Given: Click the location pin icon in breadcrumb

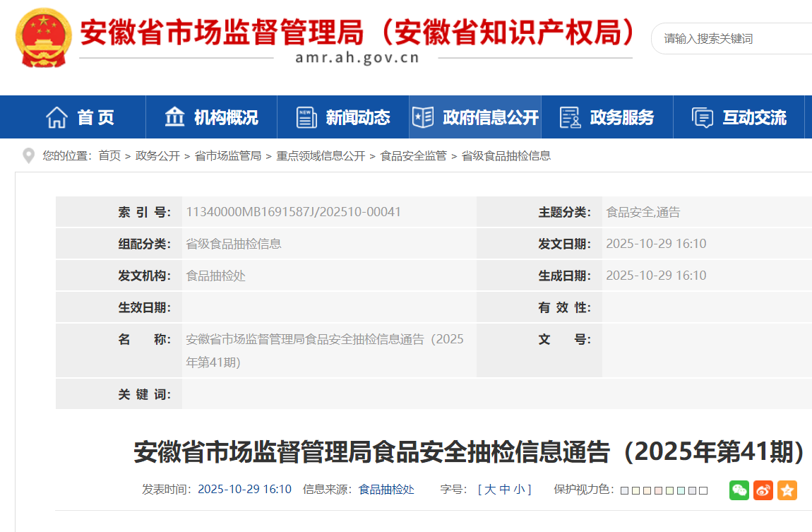Looking at the screenshot, I should (x=28, y=155).
